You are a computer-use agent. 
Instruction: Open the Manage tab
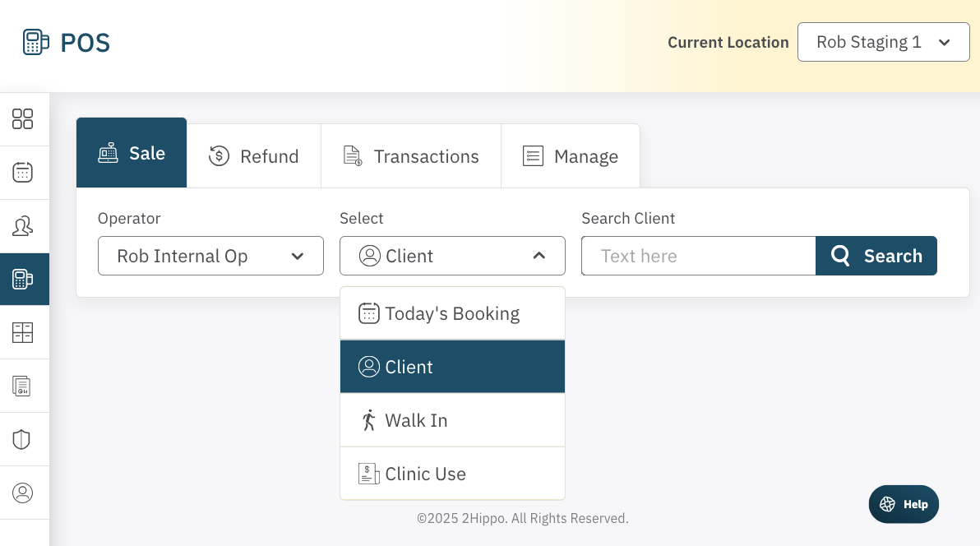coord(570,156)
